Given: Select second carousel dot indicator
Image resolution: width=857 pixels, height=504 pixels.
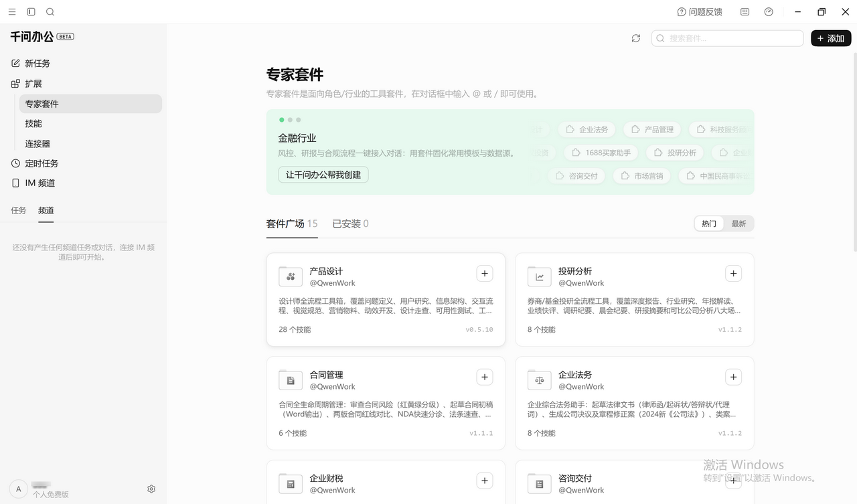Looking at the screenshot, I should 290,120.
